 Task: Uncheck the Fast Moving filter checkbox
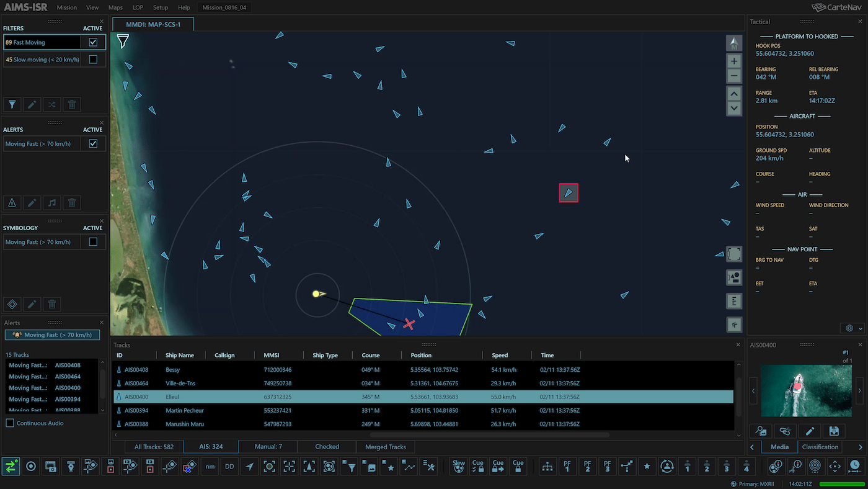pyautogui.click(x=93, y=42)
